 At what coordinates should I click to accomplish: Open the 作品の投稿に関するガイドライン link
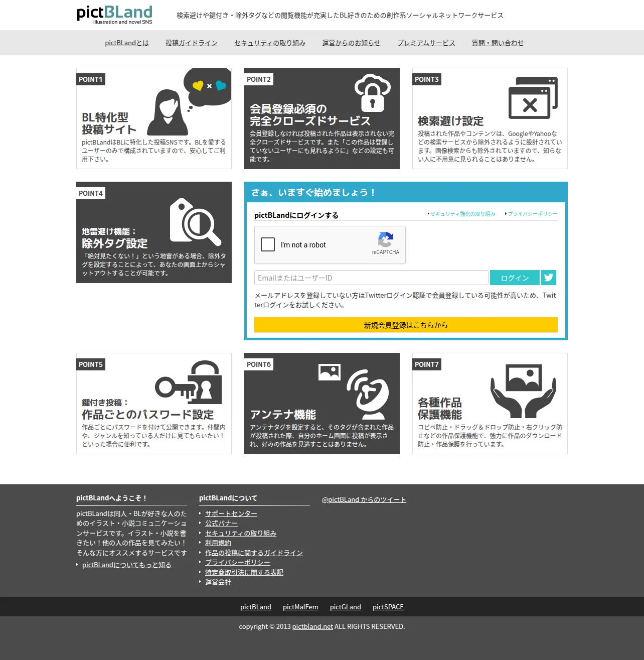coord(254,553)
